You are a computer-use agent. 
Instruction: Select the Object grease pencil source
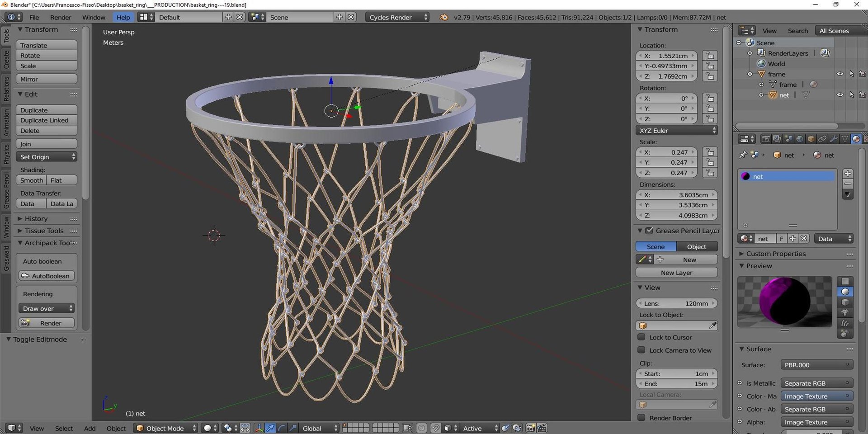point(697,247)
